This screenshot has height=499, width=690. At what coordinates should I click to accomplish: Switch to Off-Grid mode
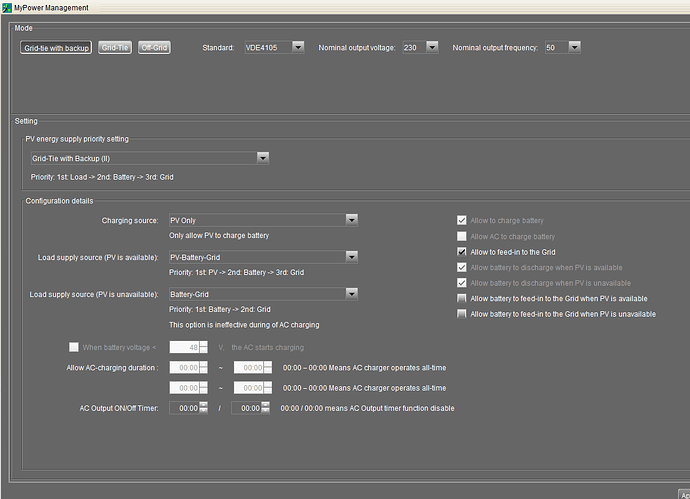point(154,47)
